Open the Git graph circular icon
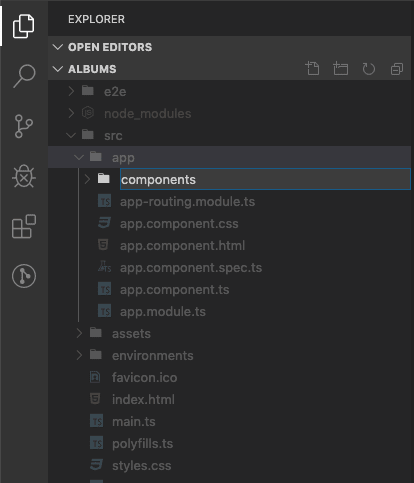414x483 pixels. click(24, 276)
